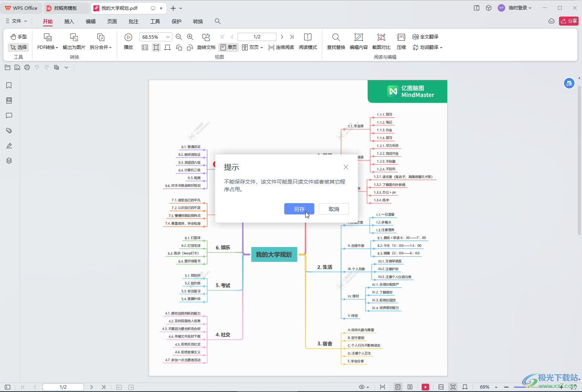Viewport: 582px width, 392px height.
Task: Set actual size 1:1 view in ribbon
Action: click(x=145, y=47)
